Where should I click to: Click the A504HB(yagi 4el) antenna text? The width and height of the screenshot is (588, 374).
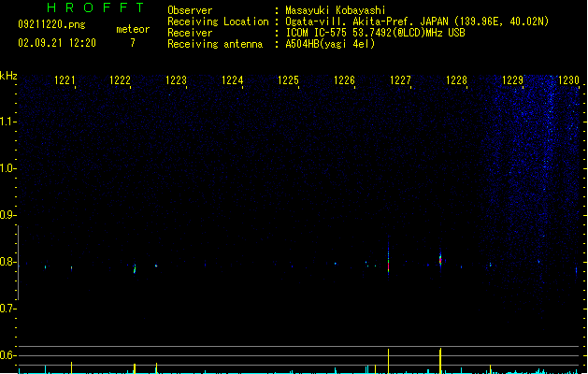pyautogui.click(x=330, y=44)
